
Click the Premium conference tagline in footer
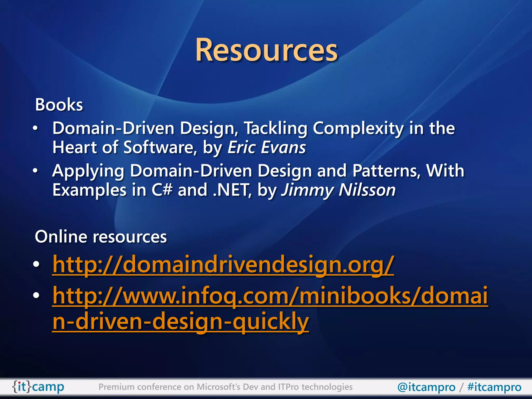click(225, 387)
